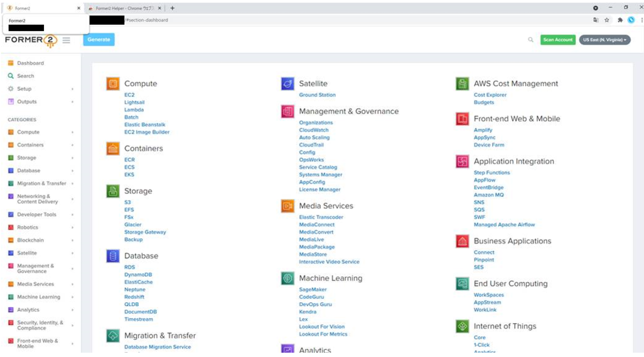Click the Satellite category icon in main panel
This screenshot has width=644, height=357.
point(288,84)
